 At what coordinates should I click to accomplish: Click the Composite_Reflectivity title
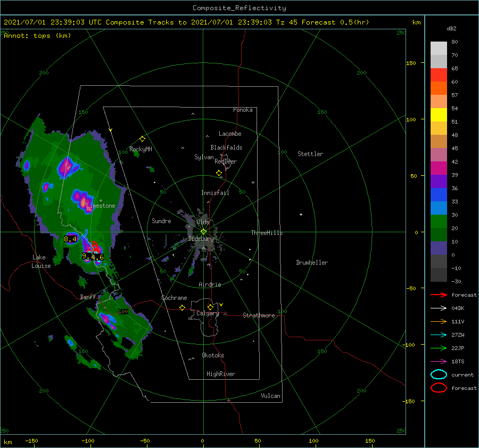[240, 8]
